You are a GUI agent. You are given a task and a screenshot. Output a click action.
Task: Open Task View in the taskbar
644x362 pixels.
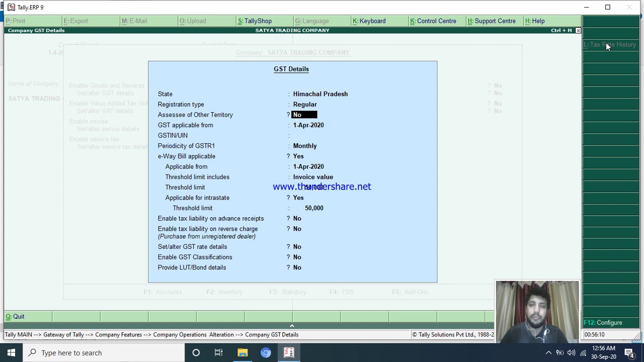219,353
